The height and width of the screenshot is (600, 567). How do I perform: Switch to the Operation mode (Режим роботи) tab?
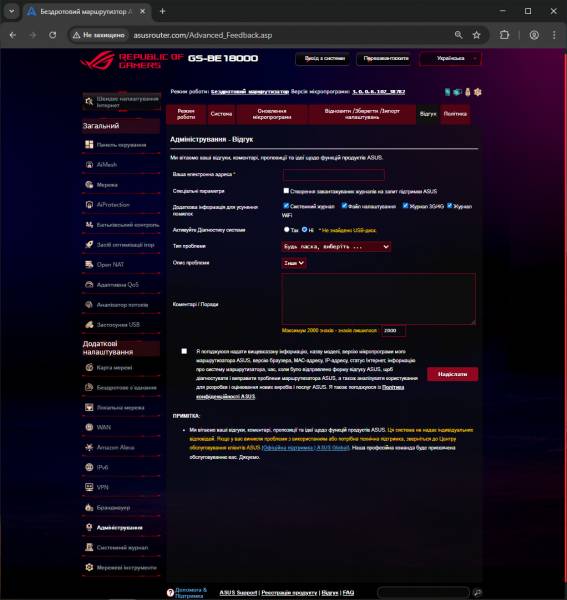coord(186,114)
